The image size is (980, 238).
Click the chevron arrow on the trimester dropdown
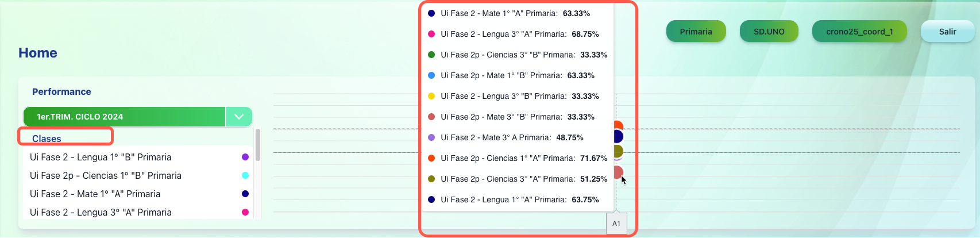(x=239, y=117)
